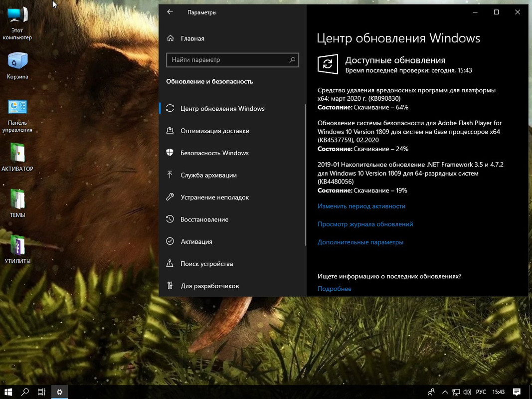Click Изменить период активности link

pos(361,206)
